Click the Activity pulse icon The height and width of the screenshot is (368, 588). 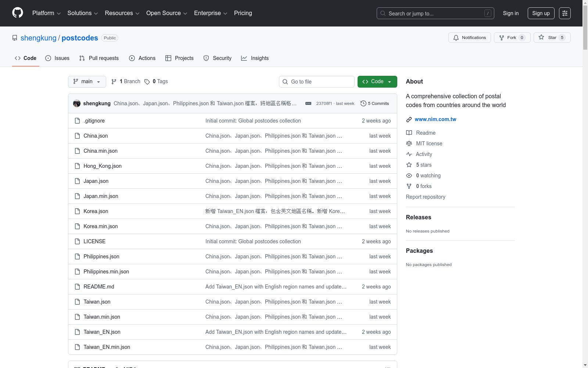point(409,154)
